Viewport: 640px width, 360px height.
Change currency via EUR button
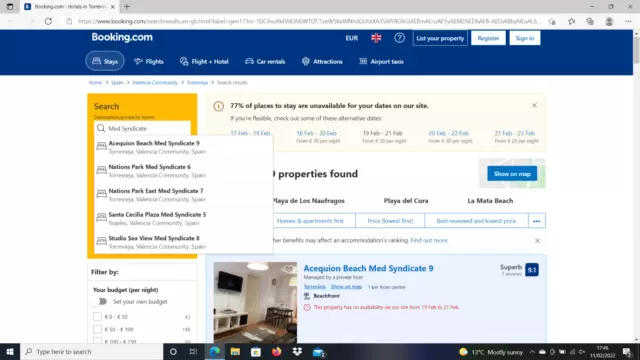coord(351,38)
